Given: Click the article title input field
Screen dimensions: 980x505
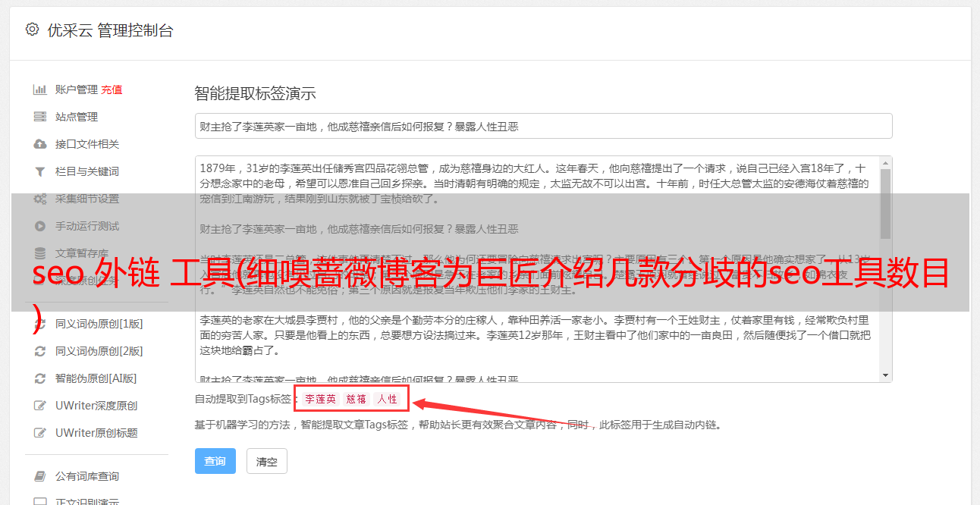Looking at the screenshot, I should pyautogui.click(x=543, y=126).
